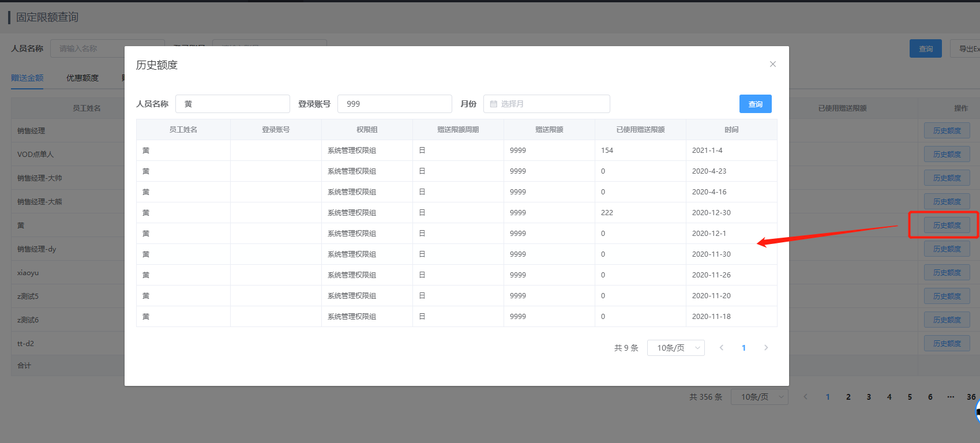This screenshot has width=980, height=443.
Task: Open the background 10条/页 page size dropdown
Action: [760, 397]
